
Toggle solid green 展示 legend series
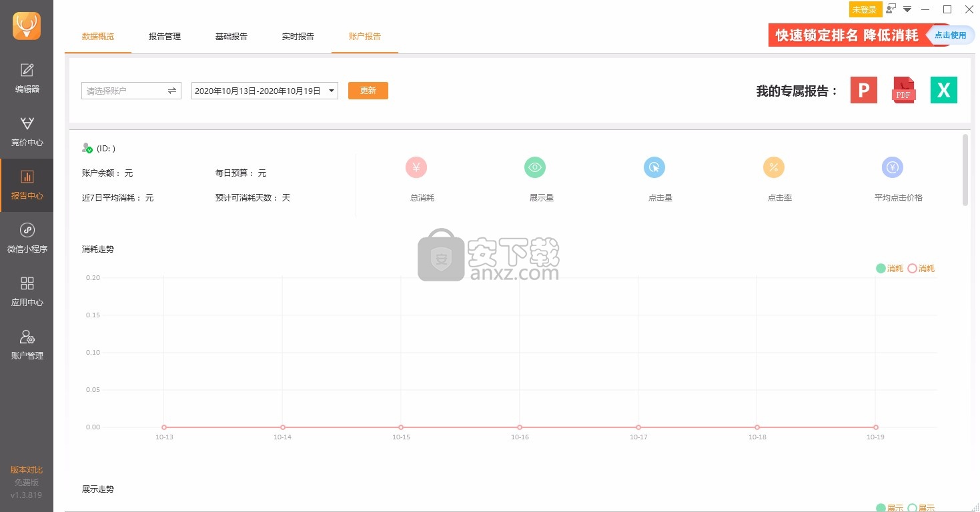889,508
